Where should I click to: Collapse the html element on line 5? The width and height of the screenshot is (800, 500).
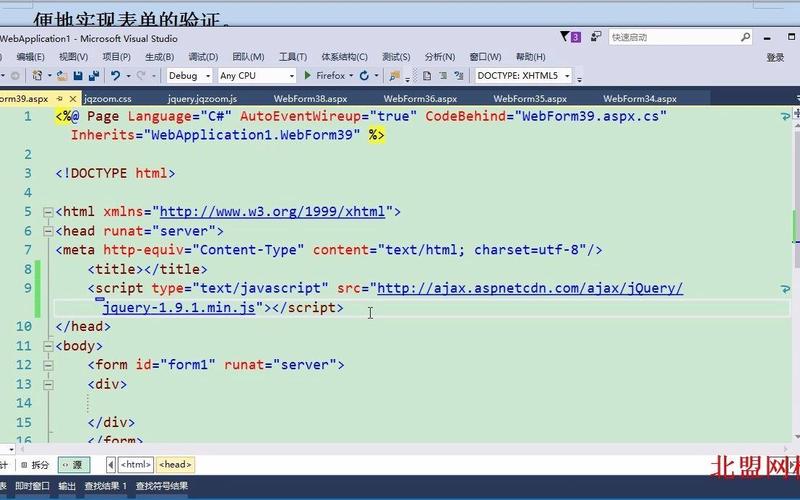pos(48,212)
